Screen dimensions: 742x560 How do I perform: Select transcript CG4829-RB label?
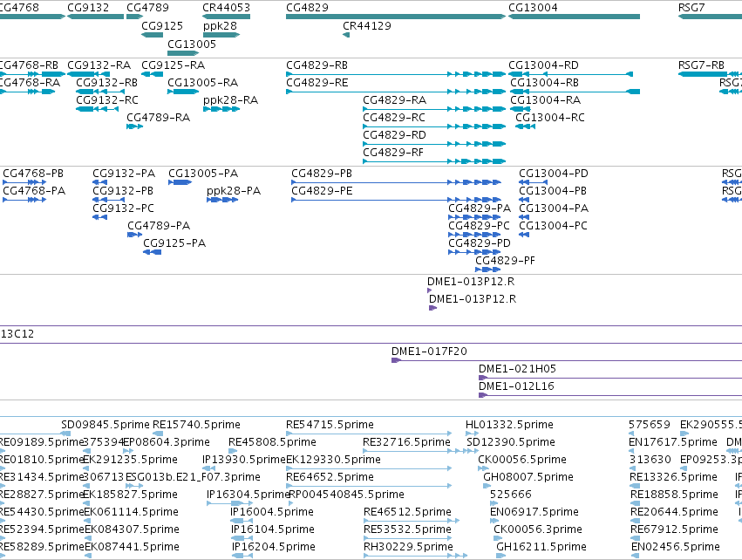coord(317,65)
